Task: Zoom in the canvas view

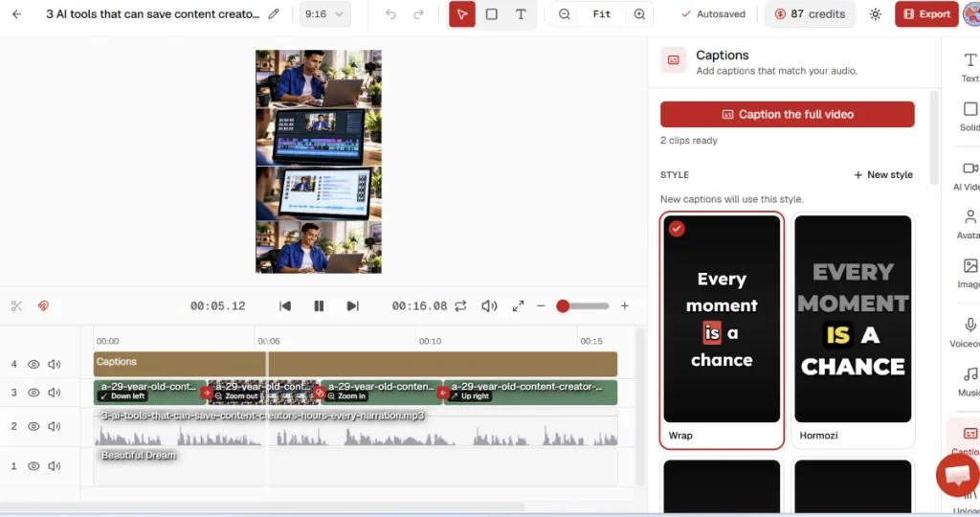Action: click(639, 13)
